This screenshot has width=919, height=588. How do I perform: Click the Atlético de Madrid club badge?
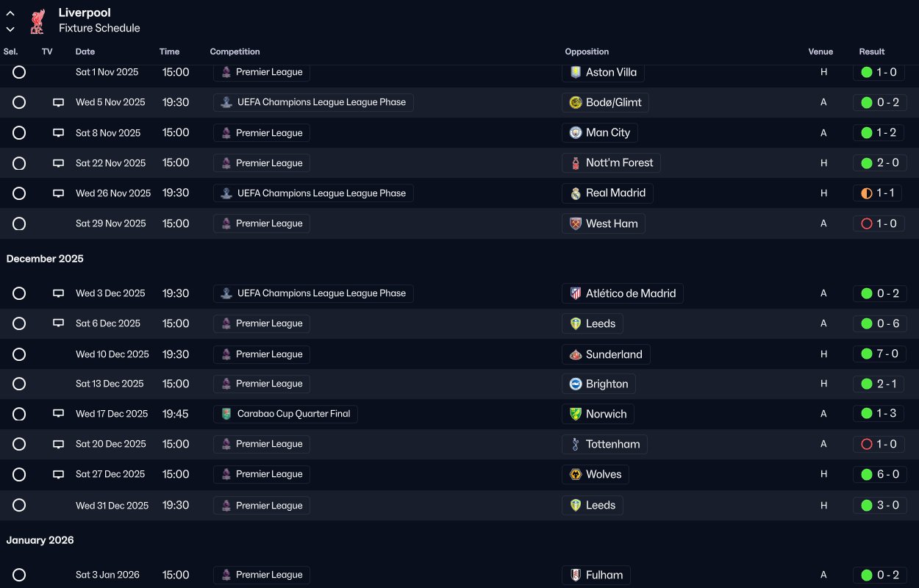coord(576,293)
